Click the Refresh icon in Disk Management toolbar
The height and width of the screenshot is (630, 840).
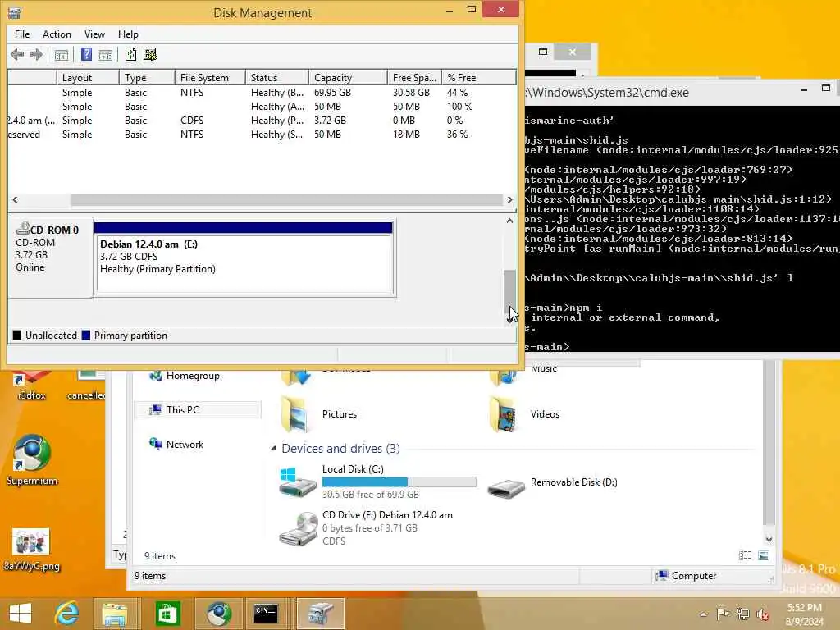[130, 54]
